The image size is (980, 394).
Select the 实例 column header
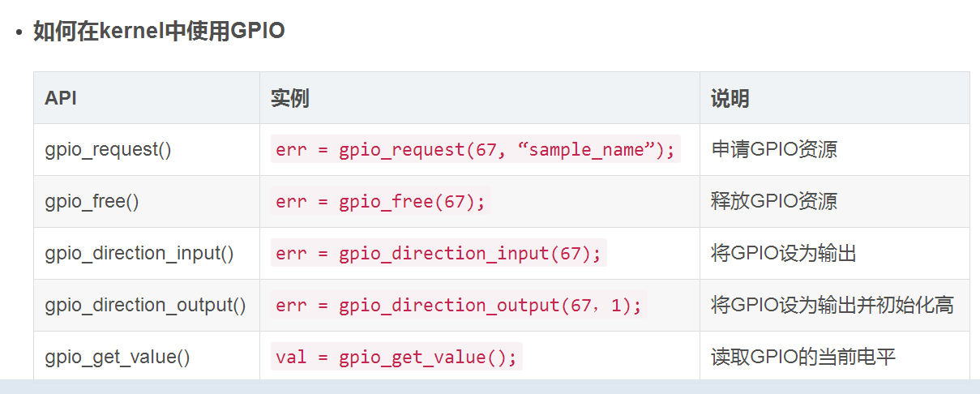pos(289,98)
